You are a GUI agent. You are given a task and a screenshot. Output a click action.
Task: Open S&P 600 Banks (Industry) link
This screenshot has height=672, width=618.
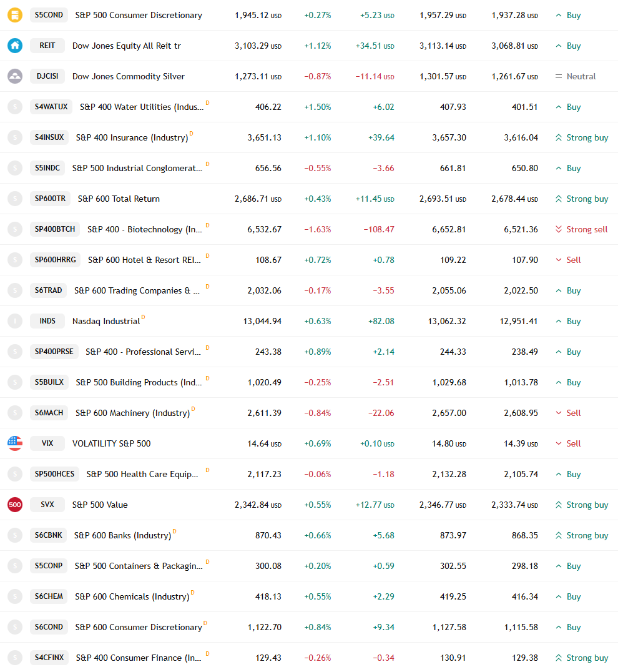point(122,535)
